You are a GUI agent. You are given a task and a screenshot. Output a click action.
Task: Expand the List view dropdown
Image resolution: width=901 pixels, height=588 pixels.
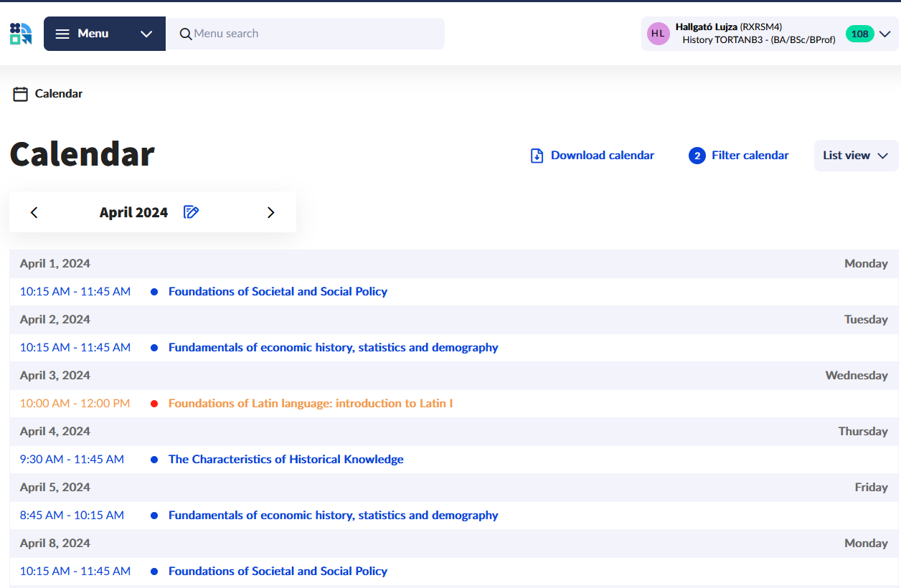[x=855, y=156]
